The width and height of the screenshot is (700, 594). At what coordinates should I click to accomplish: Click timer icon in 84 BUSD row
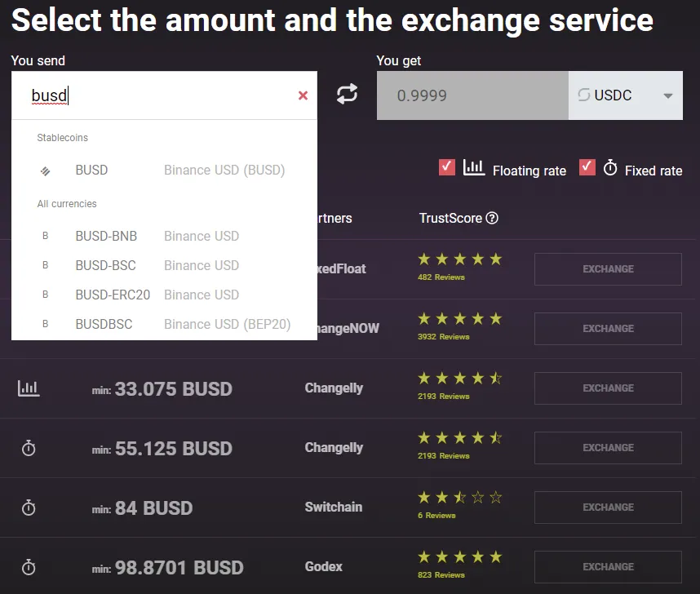click(29, 508)
